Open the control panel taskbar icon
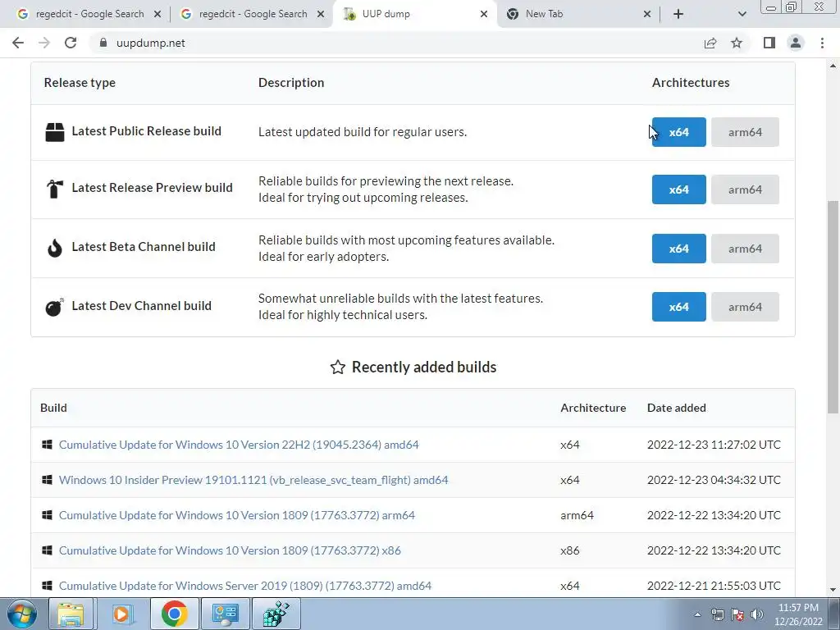 [x=225, y=614]
